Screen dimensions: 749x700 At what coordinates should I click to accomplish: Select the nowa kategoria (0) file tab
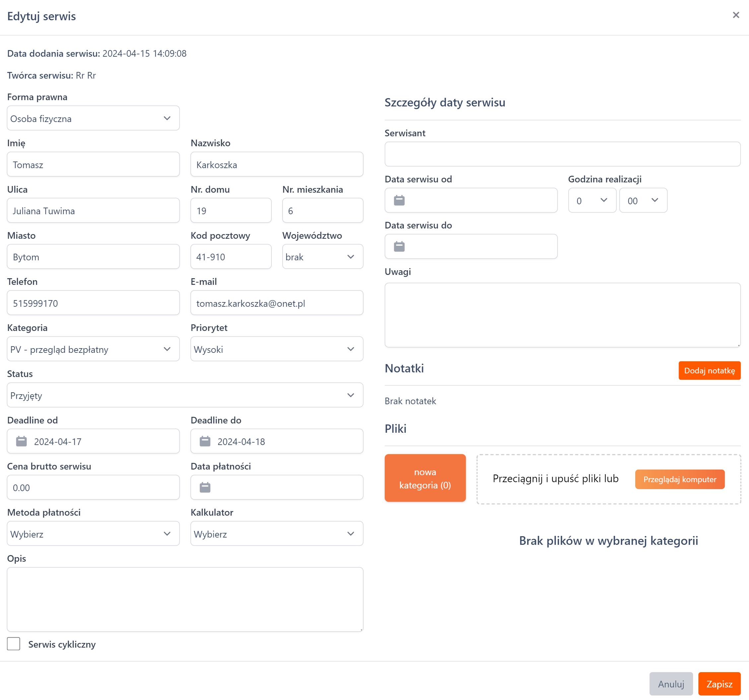pyautogui.click(x=425, y=478)
